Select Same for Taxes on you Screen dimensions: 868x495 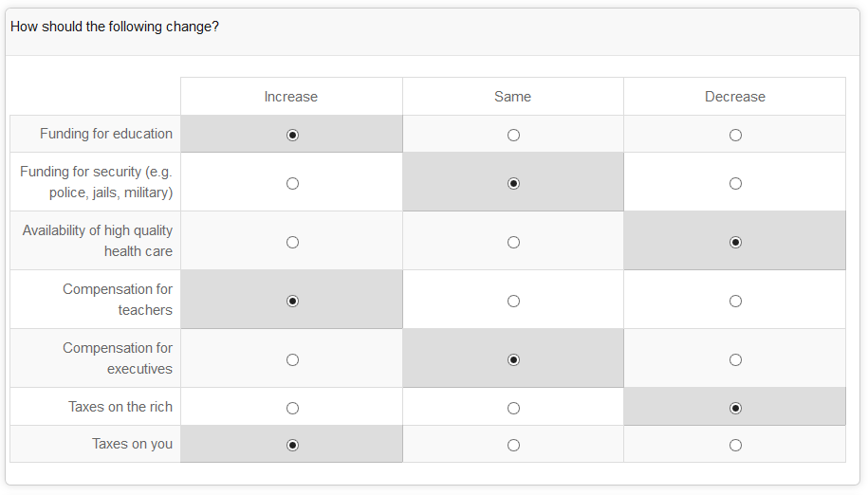pyautogui.click(x=513, y=445)
